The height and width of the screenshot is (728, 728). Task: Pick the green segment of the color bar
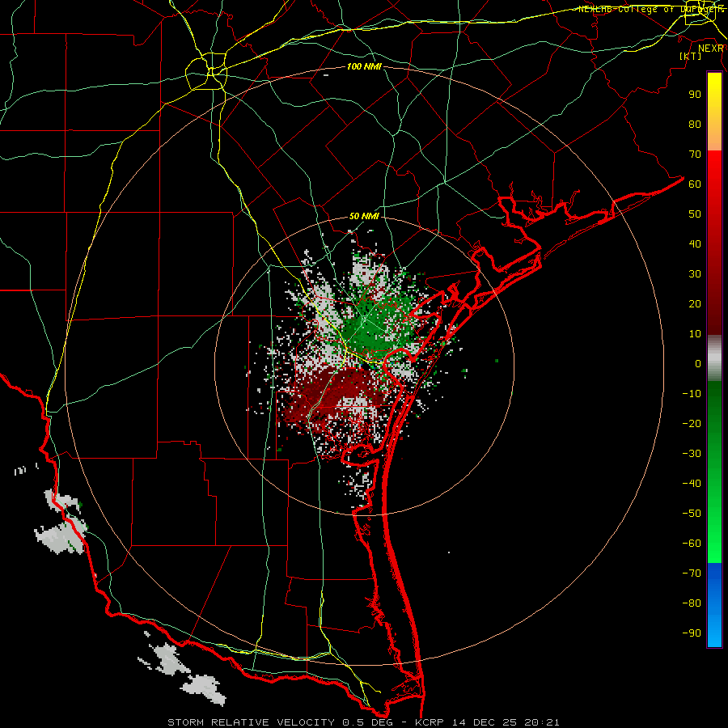(714, 472)
